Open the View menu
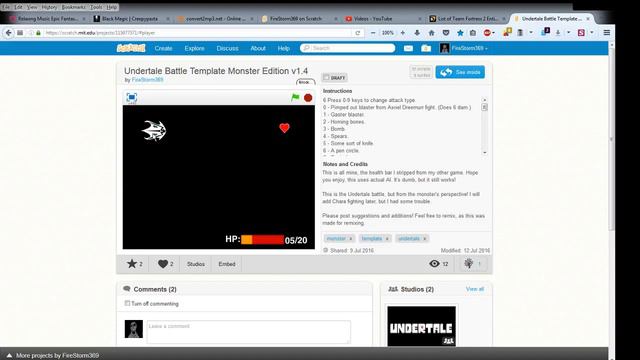Image resolution: width=640 pixels, height=360 pixels. [32, 7]
